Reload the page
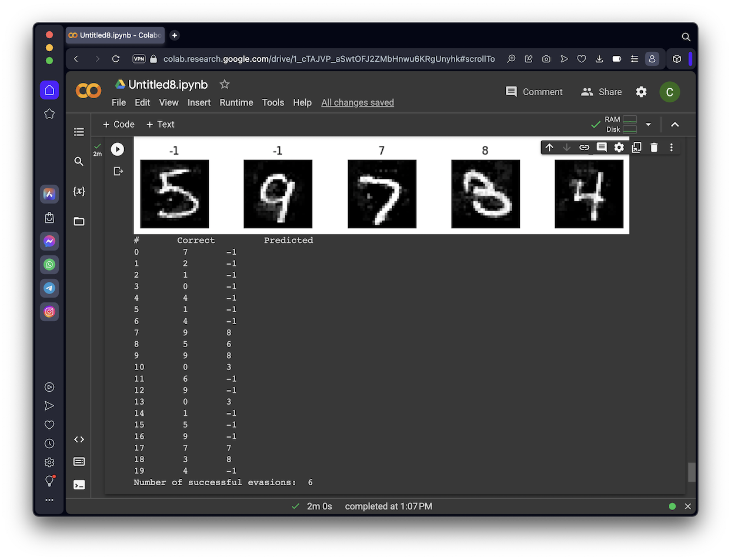 (x=116, y=59)
